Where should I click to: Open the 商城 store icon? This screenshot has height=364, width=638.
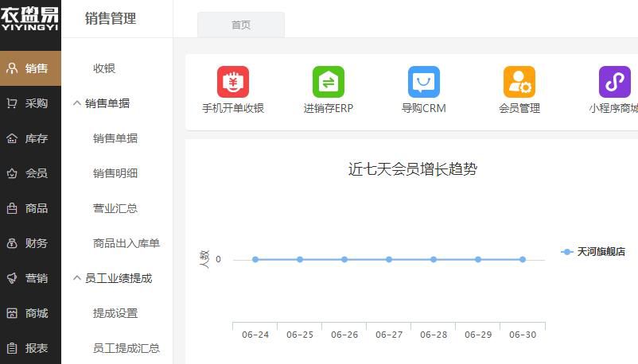(12, 313)
